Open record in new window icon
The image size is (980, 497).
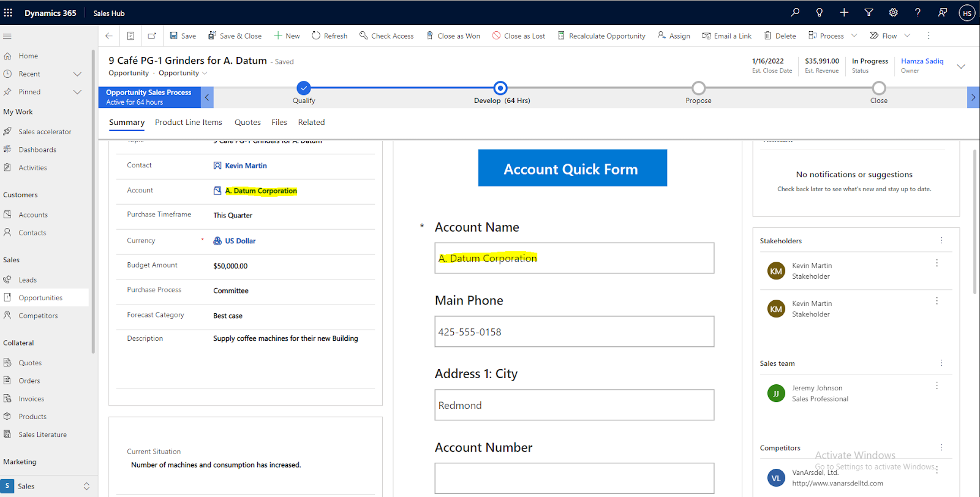pos(152,36)
